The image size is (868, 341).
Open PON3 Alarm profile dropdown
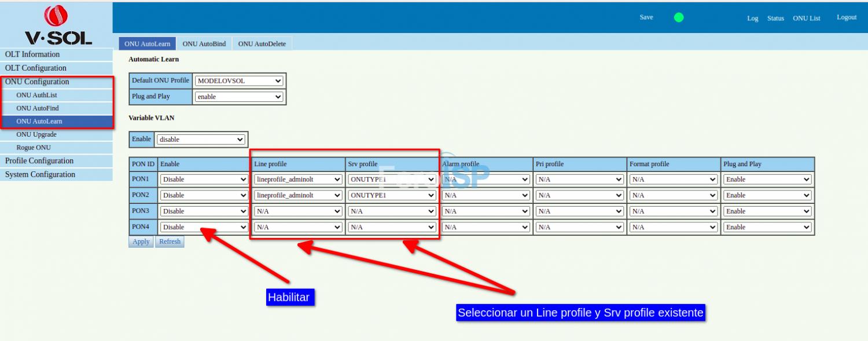point(486,211)
